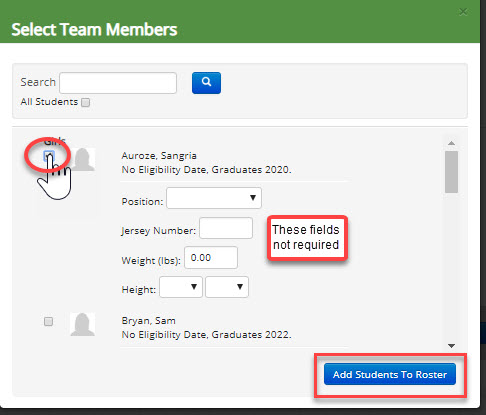Enable the All Students checkbox
The image size is (486, 415).
[x=86, y=102]
